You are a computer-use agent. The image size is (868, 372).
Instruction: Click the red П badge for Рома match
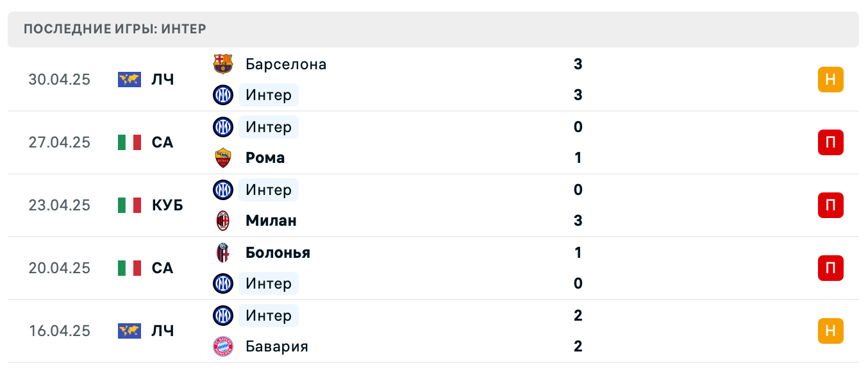pos(831,142)
